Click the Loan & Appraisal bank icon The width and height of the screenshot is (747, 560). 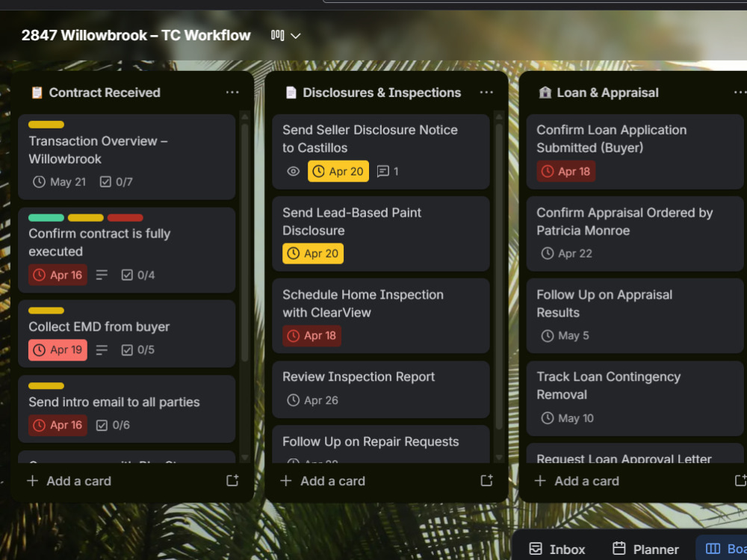click(545, 93)
